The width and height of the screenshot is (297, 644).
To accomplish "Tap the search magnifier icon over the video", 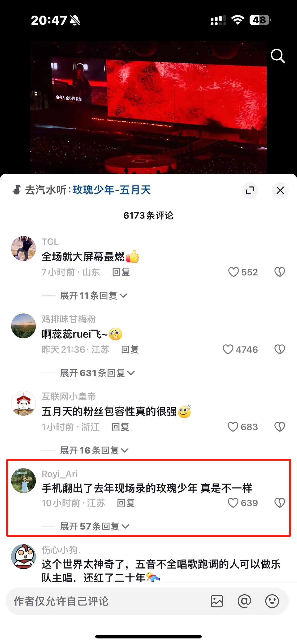I will click(278, 56).
